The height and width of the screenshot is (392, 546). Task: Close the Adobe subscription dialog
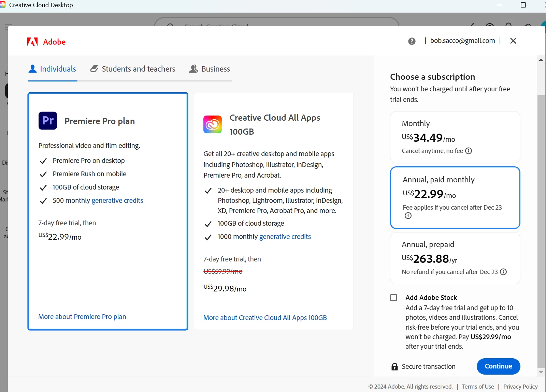513,41
